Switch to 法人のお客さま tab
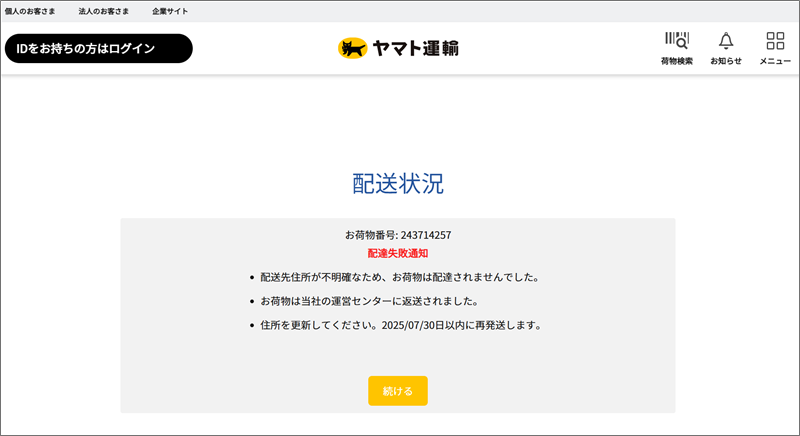The image size is (800, 436). click(104, 11)
